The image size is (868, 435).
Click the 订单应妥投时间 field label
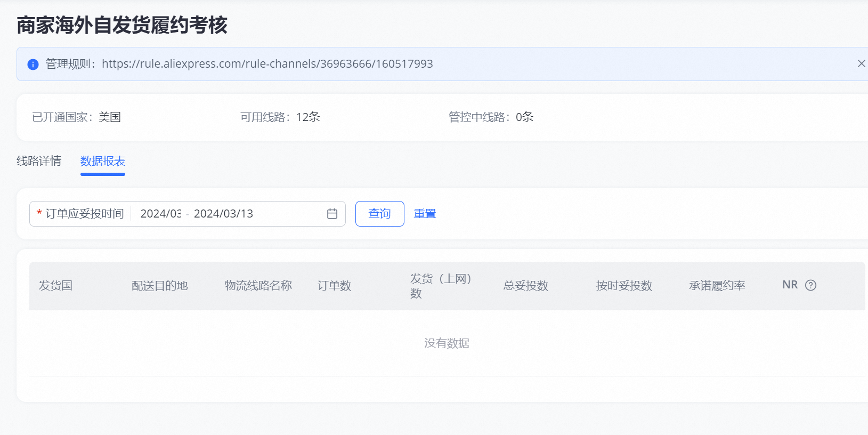tap(85, 214)
